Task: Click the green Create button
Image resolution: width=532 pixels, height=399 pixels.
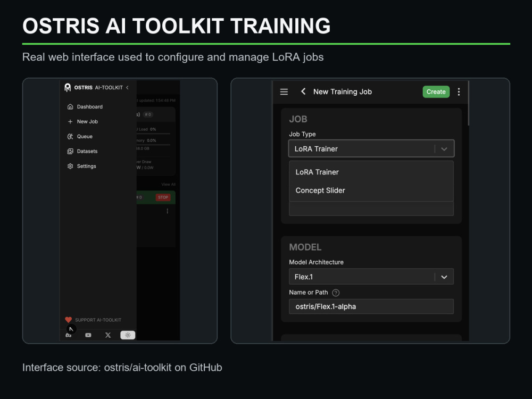Action: tap(436, 92)
